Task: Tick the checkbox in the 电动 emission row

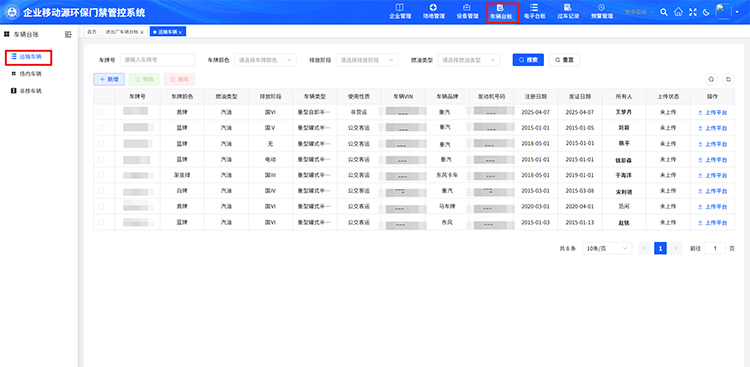Action: point(101,159)
